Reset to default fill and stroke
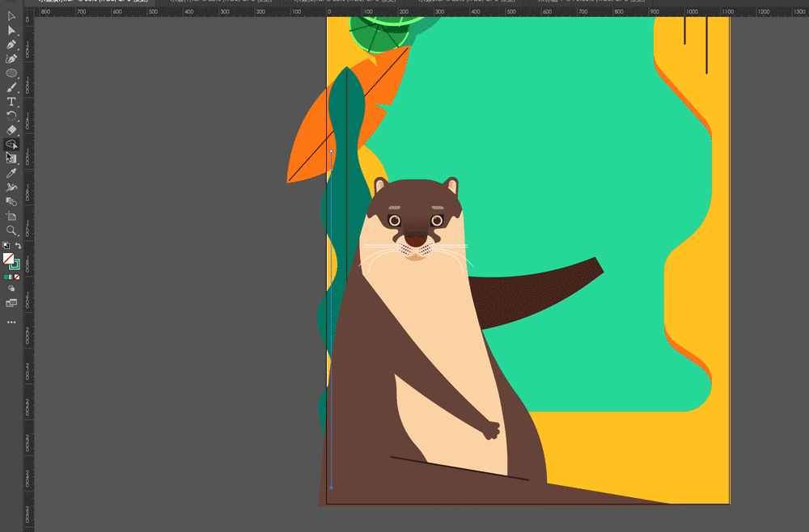 click(x=6, y=245)
